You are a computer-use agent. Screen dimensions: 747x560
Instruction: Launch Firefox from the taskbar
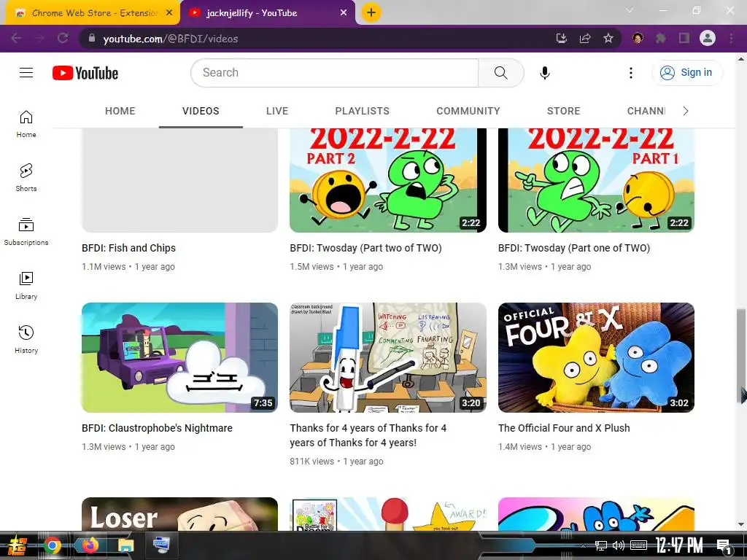(90, 545)
